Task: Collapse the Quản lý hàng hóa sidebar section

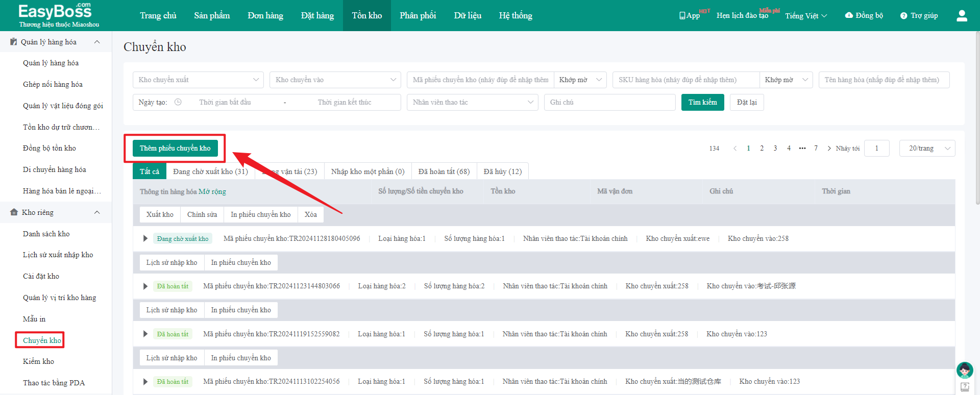Action: (97, 42)
